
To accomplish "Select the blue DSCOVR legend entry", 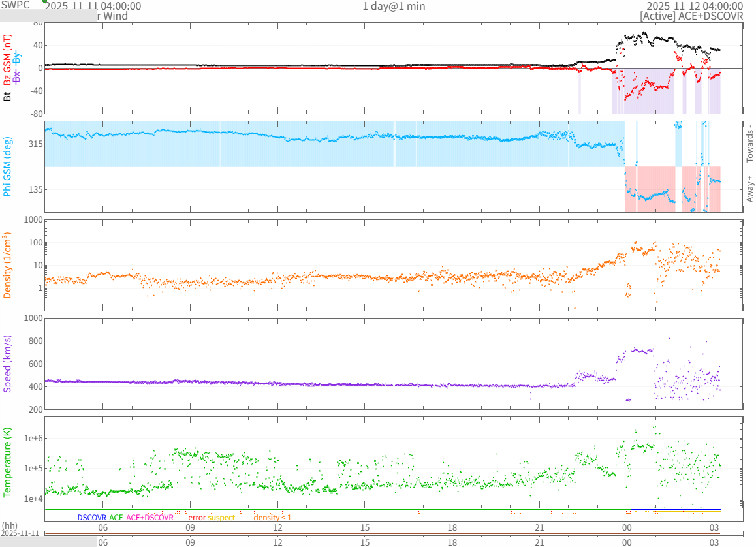I will (x=91, y=517).
